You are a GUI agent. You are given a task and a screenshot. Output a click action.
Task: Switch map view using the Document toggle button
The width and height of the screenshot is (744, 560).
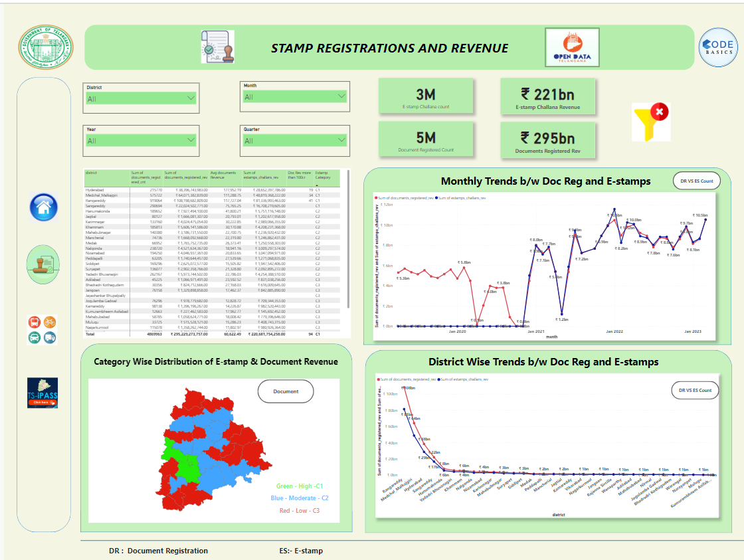286,391
